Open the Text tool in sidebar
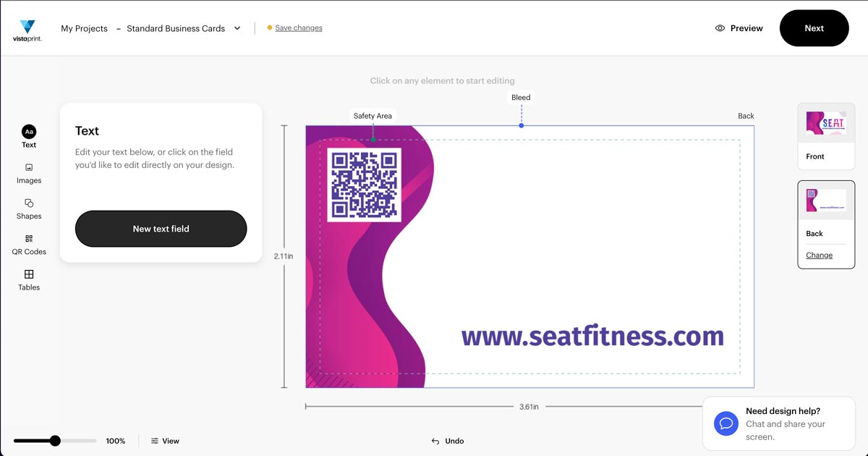This screenshot has height=456, width=868. [x=29, y=135]
